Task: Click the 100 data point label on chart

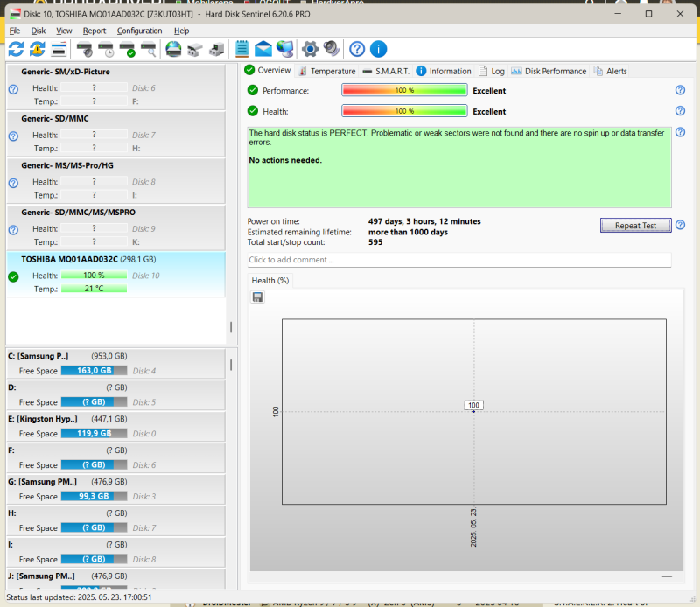Action: pos(473,405)
